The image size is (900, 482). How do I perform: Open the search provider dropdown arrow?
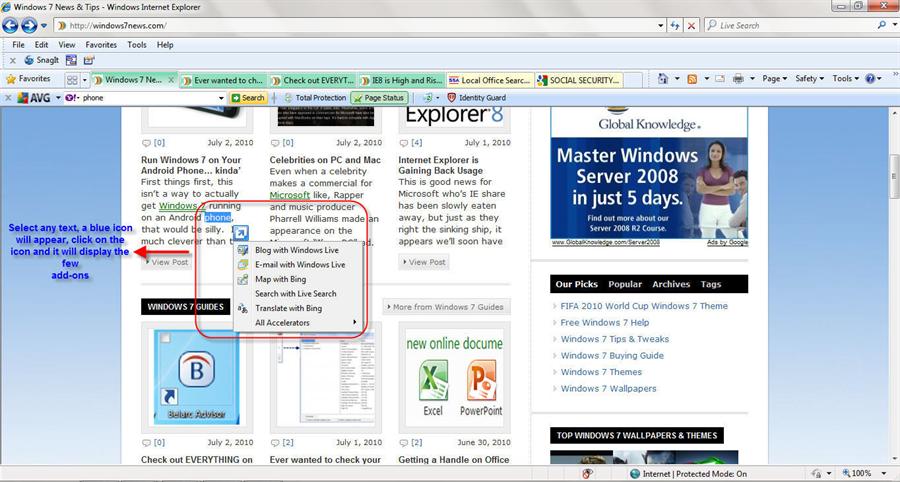coord(893,26)
